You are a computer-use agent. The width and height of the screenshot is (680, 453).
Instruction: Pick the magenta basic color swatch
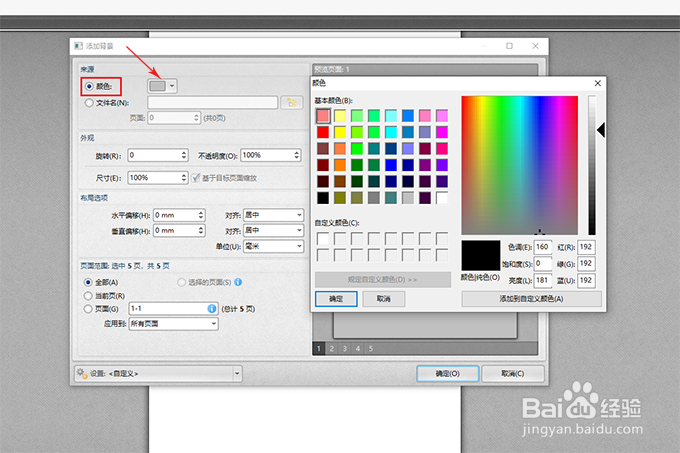coord(442,132)
